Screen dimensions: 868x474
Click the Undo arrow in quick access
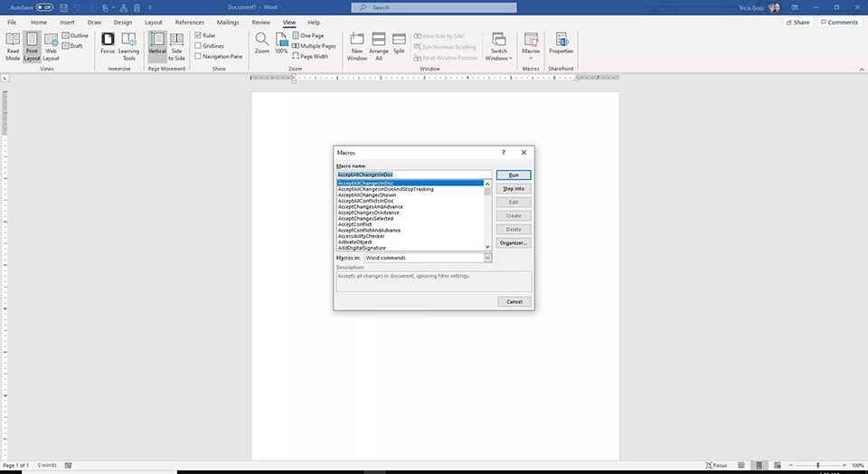(76, 8)
